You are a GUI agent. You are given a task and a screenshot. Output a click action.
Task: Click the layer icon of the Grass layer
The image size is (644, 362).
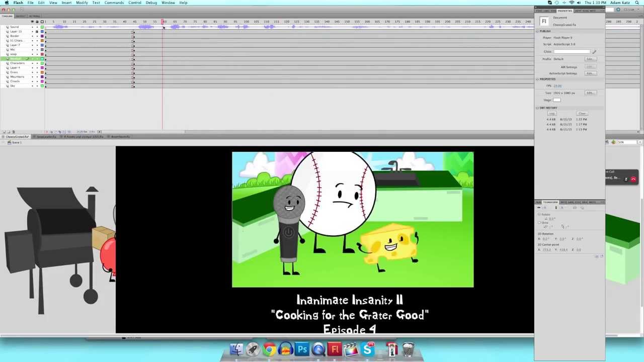[x=8, y=72]
